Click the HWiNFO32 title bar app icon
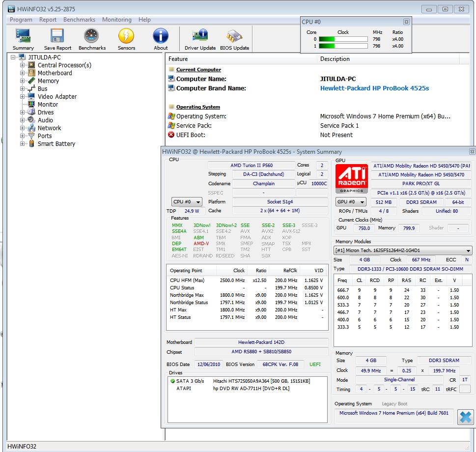 pos(11,9)
